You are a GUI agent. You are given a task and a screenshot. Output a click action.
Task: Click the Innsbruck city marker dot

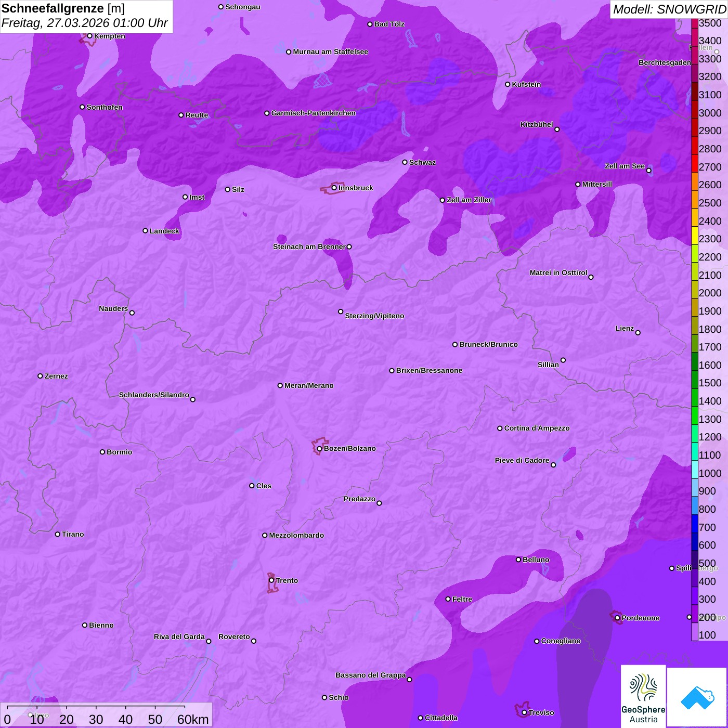pos(334,188)
